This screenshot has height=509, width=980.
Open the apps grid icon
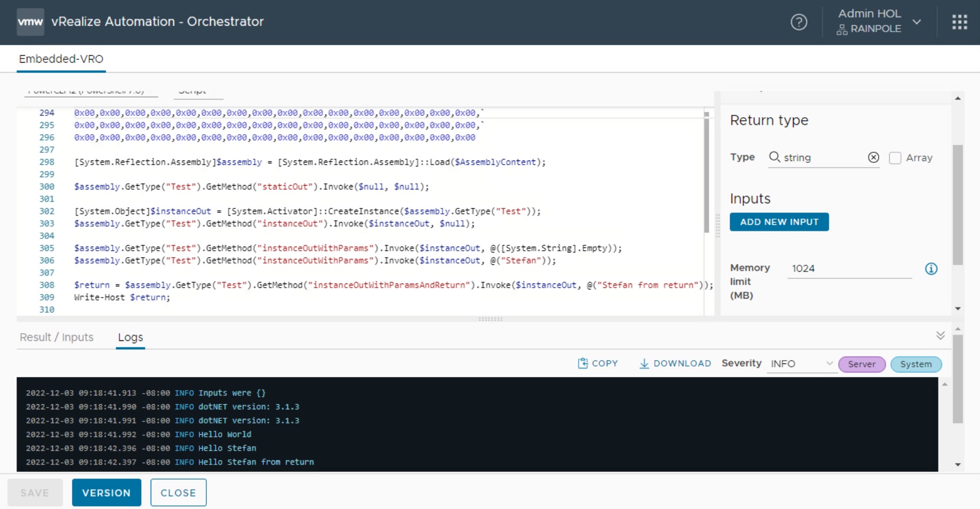click(x=959, y=22)
